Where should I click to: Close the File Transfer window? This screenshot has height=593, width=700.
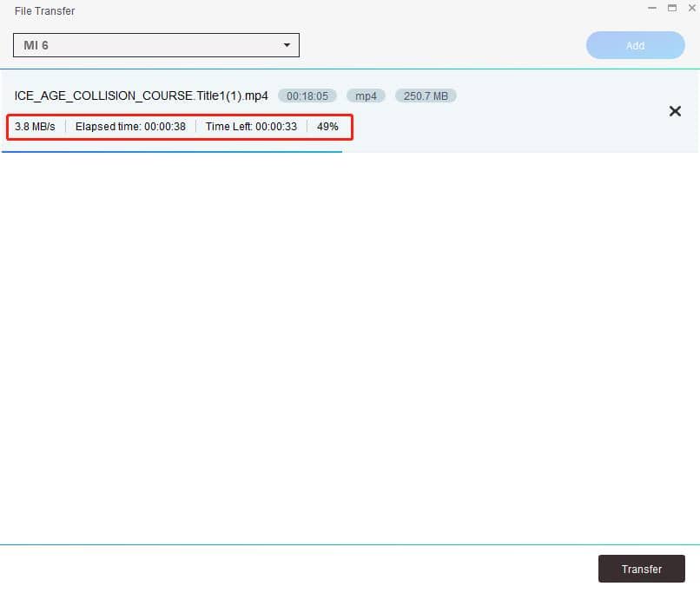point(692,8)
